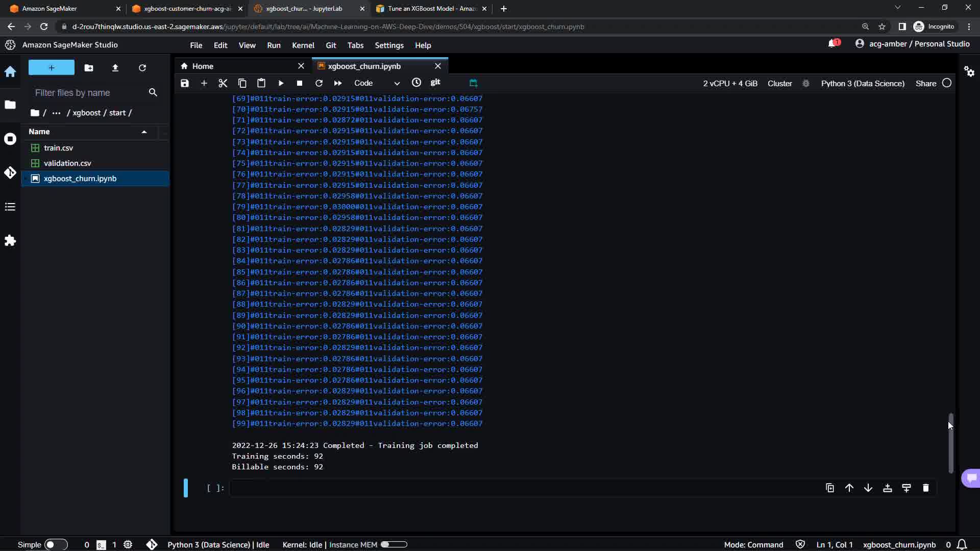Open Git sidebar panel
The height and width of the screenshot is (551, 980).
10,172
